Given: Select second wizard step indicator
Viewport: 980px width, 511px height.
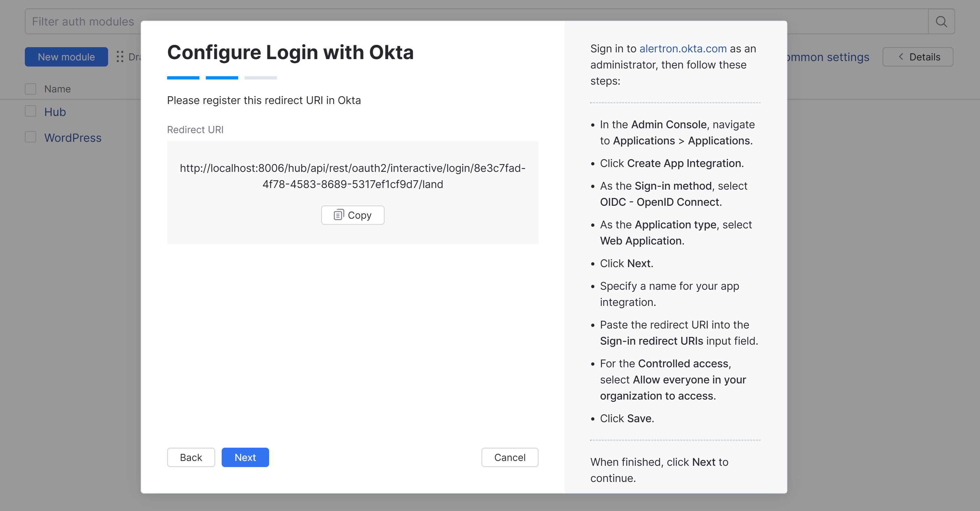Looking at the screenshot, I should (x=222, y=78).
